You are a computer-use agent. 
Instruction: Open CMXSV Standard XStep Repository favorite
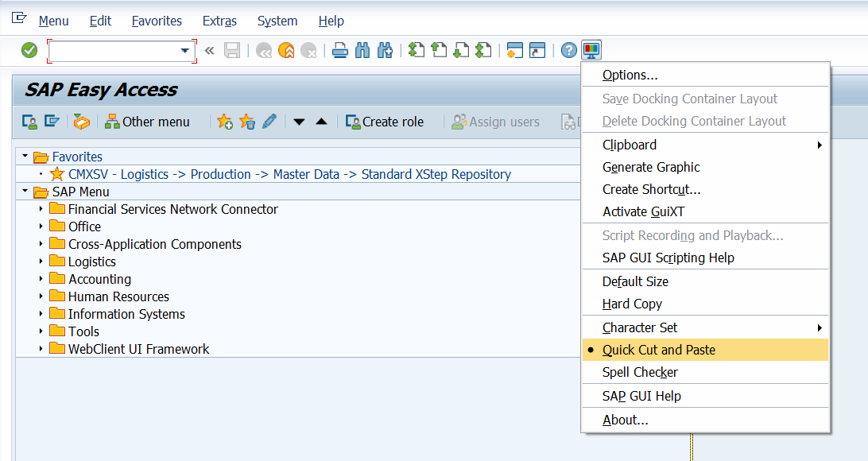289,174
